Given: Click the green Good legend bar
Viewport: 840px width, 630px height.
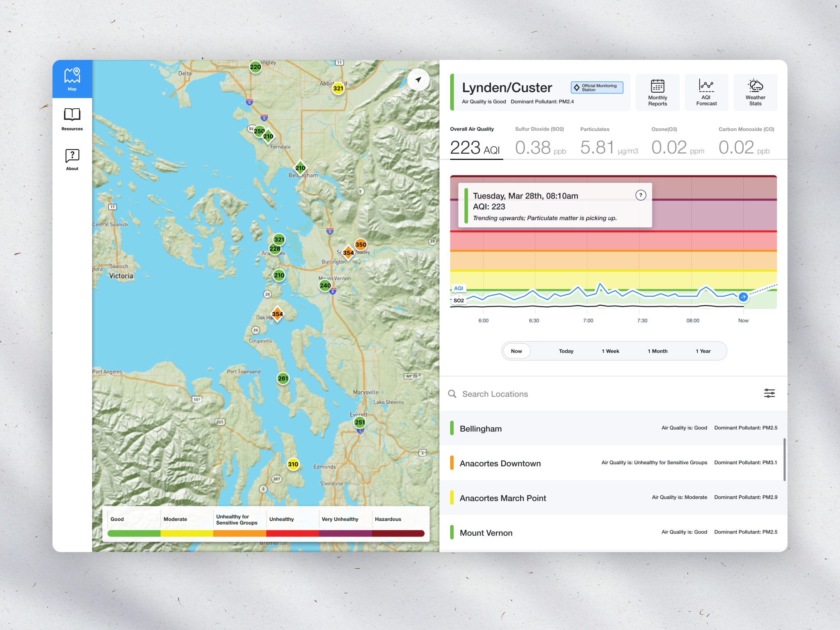Looking at the screenshot, I should 134,533.
